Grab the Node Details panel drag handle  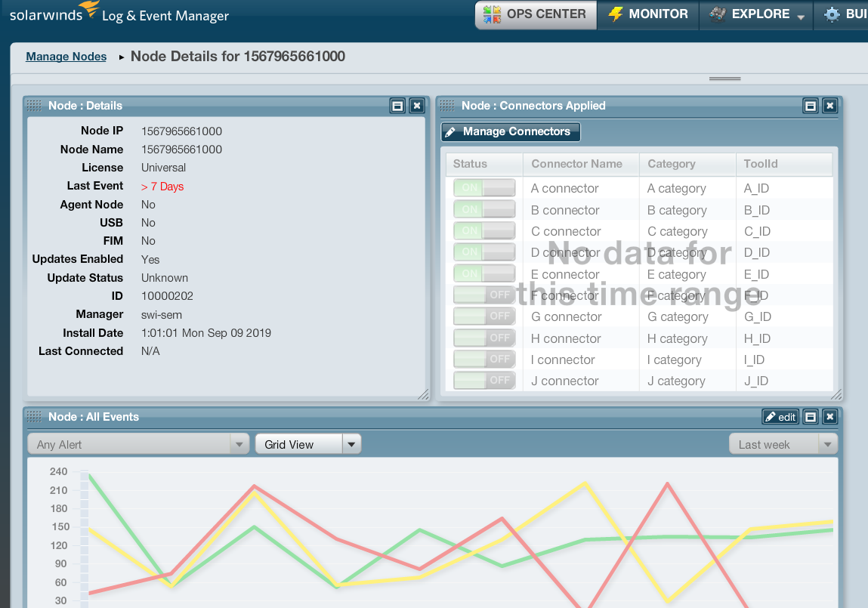[x=34, y=106]
